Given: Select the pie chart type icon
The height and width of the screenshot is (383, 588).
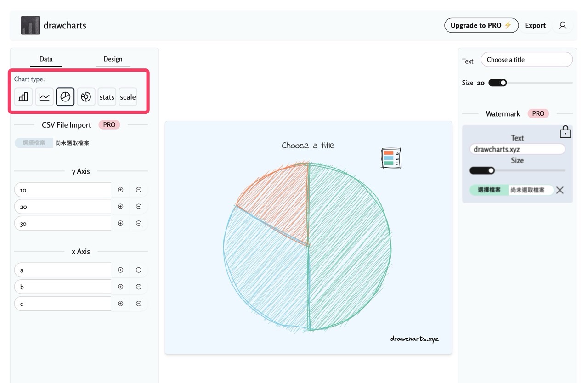Looking at the screenshot, I should 65,97.
